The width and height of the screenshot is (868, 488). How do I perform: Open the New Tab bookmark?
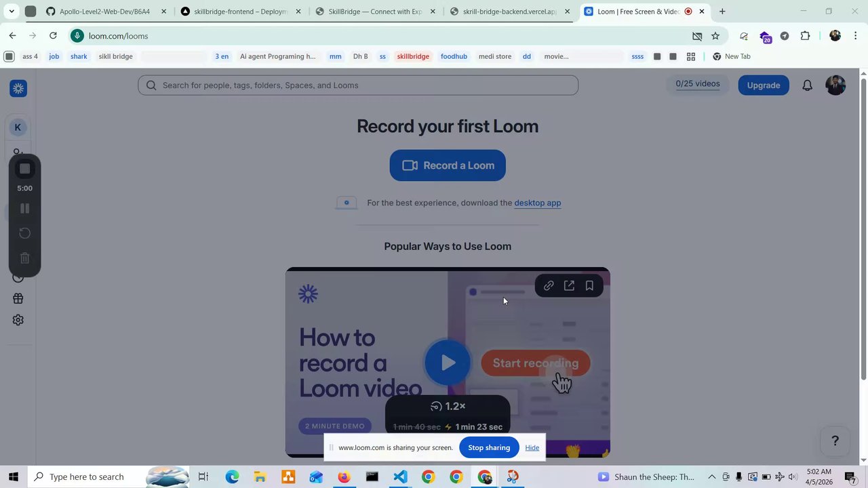point(731,56)
